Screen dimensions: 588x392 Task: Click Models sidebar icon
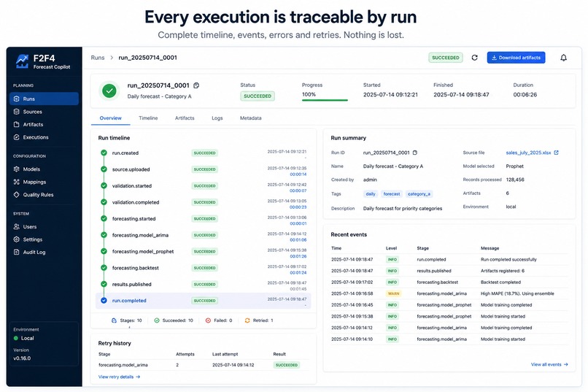coord(17,169)
